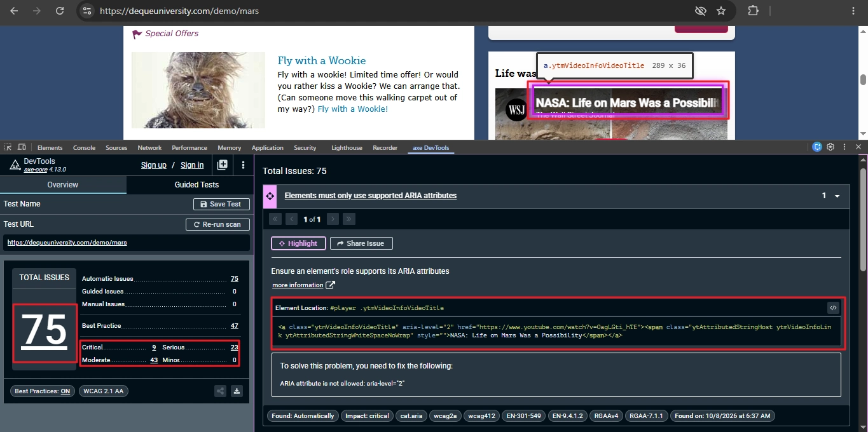
Task: Open the WCAG 2.1 AA standard selector
Action: (x=104, y=391)
